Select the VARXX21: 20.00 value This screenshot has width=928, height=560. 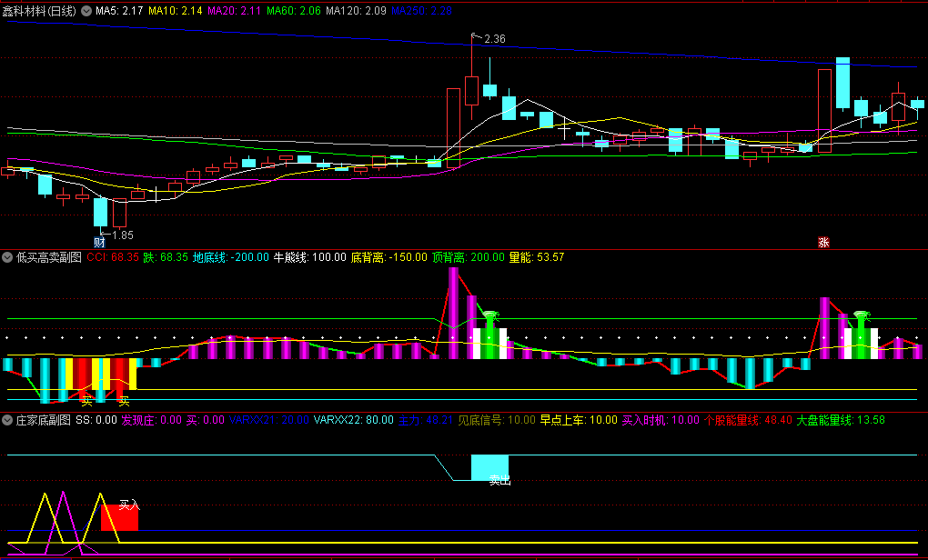(x=268, y=420)
